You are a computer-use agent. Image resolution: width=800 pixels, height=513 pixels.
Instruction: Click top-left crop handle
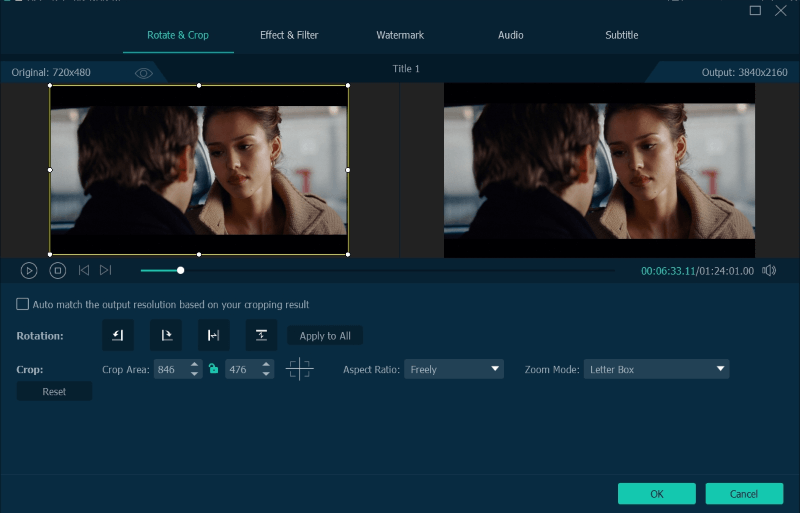point(50,85)
